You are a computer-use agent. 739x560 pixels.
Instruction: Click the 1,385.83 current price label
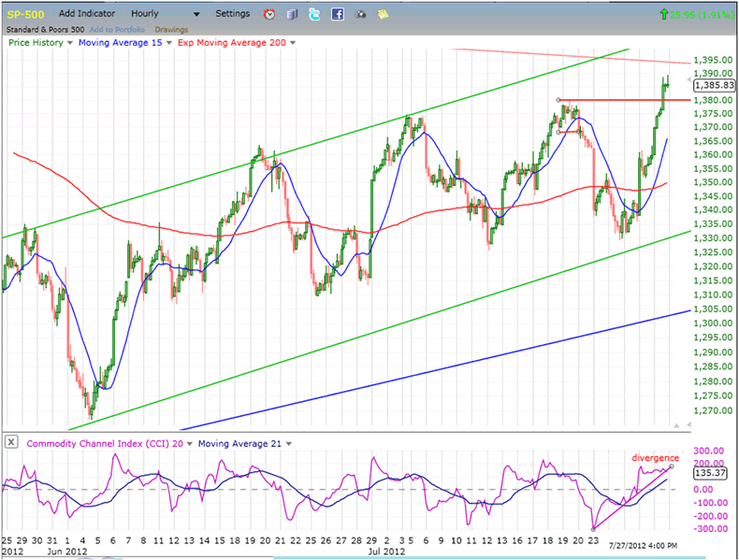point(712,85)
